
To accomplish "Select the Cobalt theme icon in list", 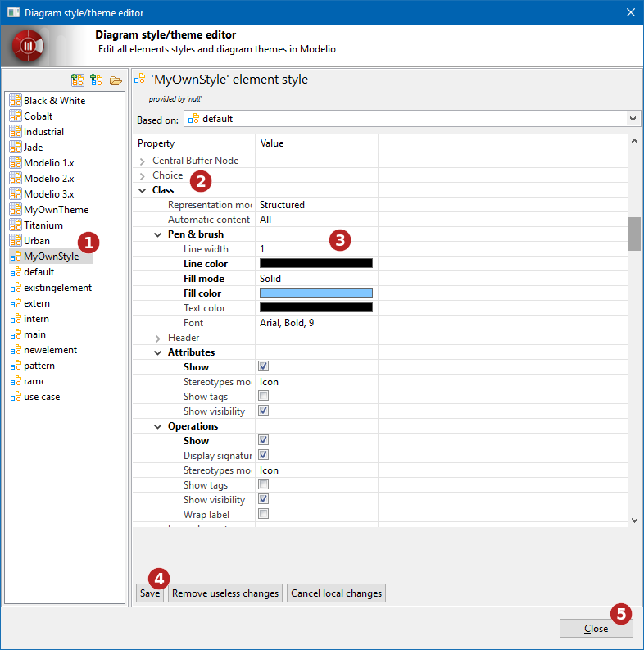I will click(15, 116).
